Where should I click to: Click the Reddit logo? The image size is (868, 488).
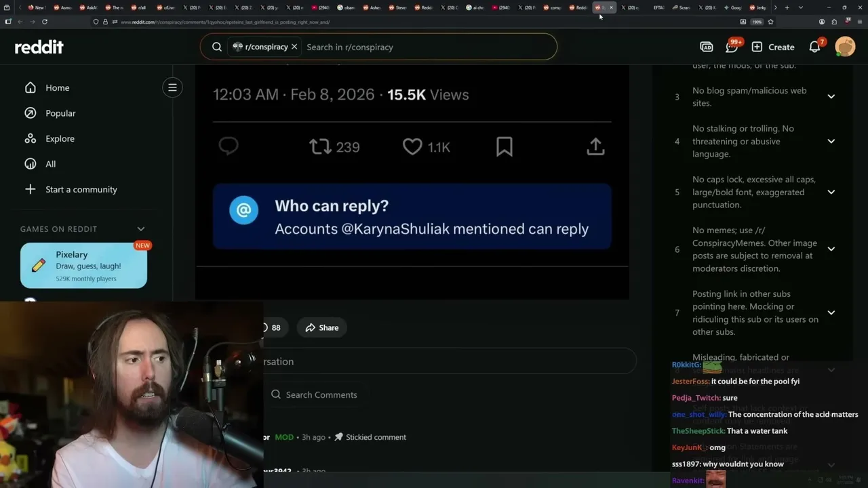39,47
